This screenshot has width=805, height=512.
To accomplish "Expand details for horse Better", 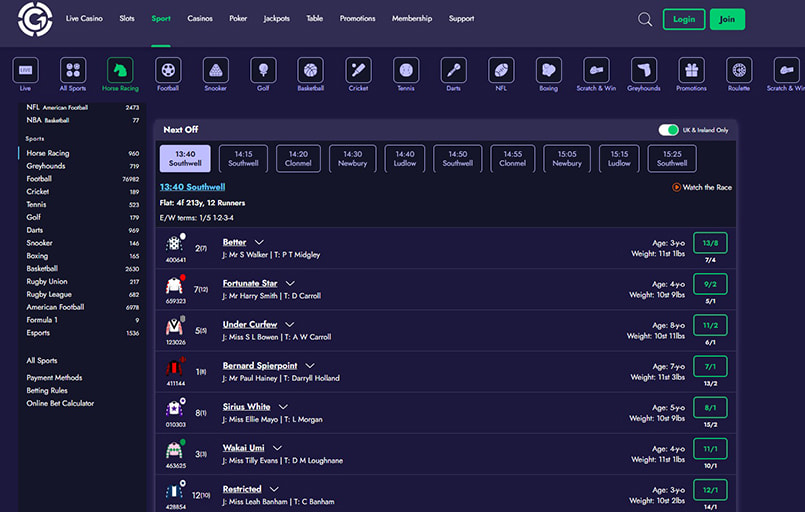I will pyautogui.click(x=259, y=242).
